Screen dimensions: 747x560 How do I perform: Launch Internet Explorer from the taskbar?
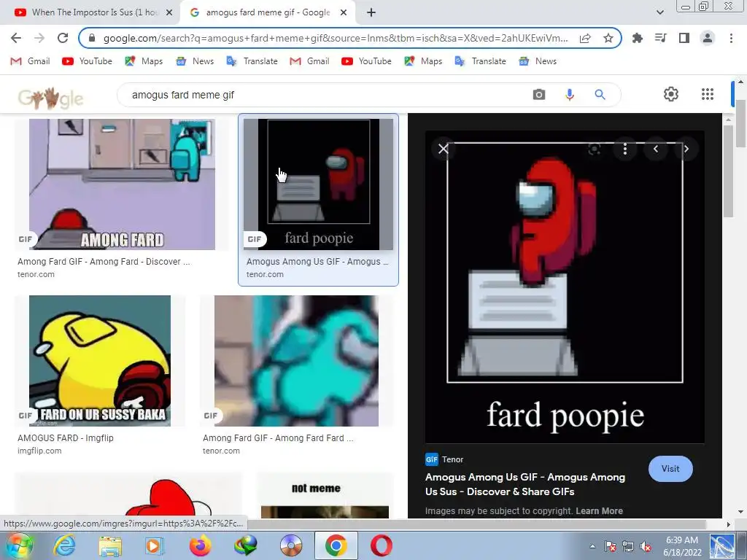[x=63, y=545]
